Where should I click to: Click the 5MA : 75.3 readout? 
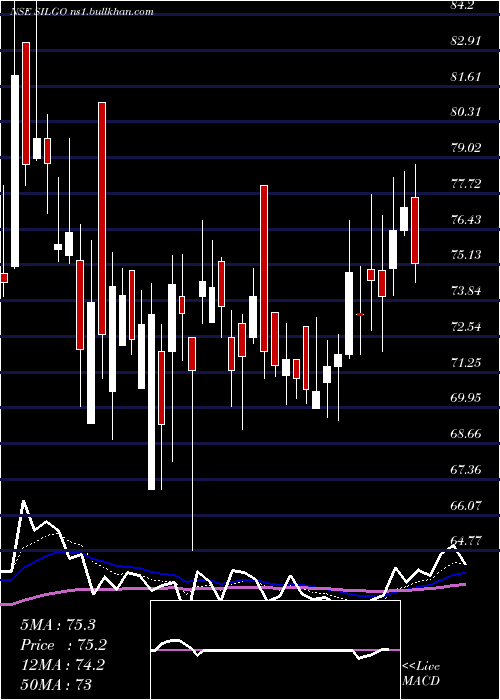tap(58, 625)
